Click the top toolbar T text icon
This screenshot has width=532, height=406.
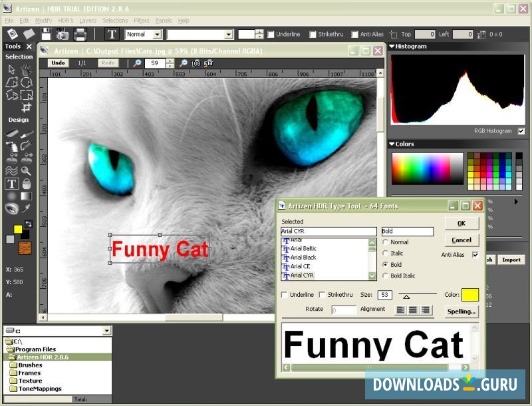[x=112, y=35]
